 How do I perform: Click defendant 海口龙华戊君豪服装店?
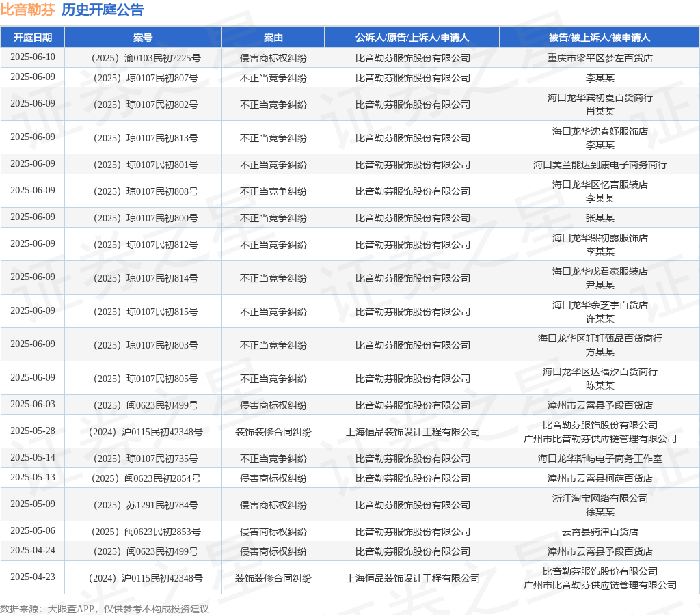(600, 271)
